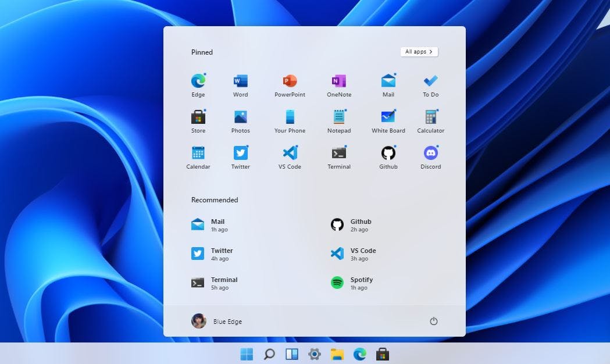Open Settings gear on the taskbar
Screen dimensions: 610x364
coord(315,354)
